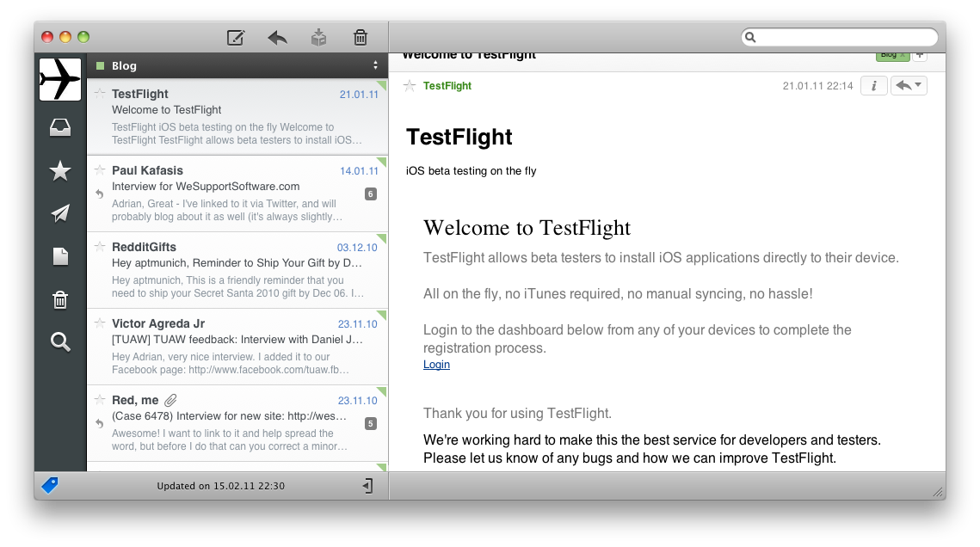Star the Red, me conversation
This screenshot has height=547, width=980.
pos(99,400)
